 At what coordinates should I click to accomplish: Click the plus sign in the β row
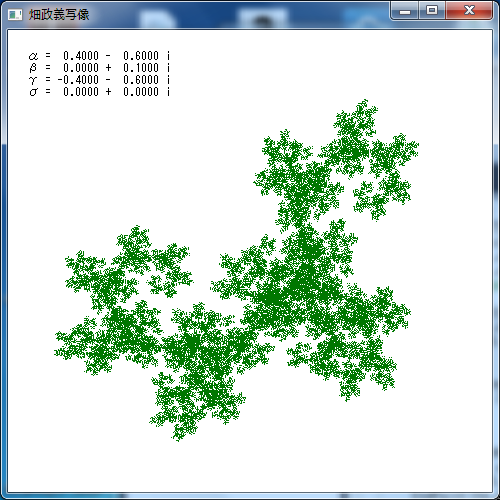[x=108, y=68]
